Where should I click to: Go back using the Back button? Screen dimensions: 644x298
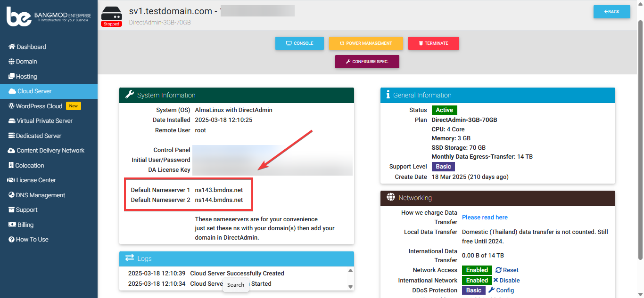(611, 12)
